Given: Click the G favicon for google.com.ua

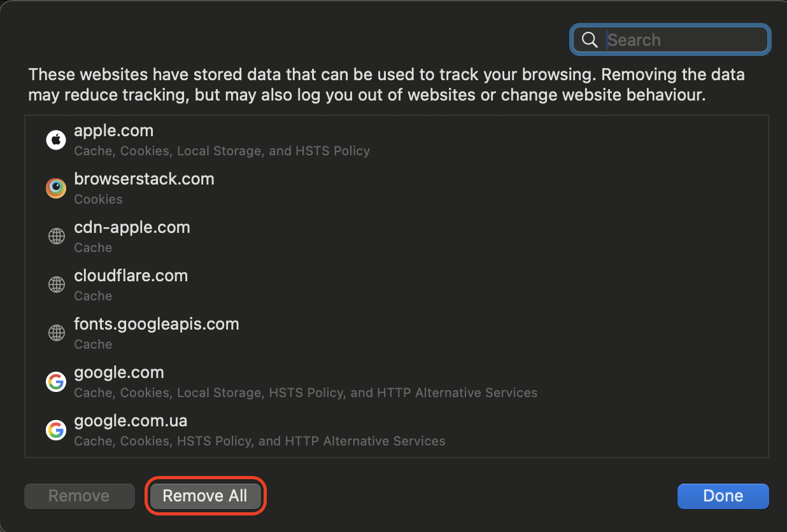Looking at the screenshot, I should 56,430.
